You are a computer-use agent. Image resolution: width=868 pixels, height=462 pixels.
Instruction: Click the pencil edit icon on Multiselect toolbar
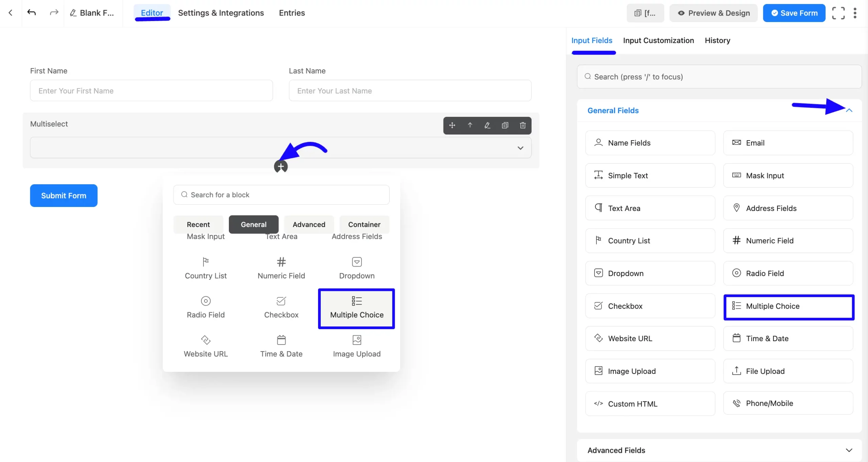(x=487, y=125)
